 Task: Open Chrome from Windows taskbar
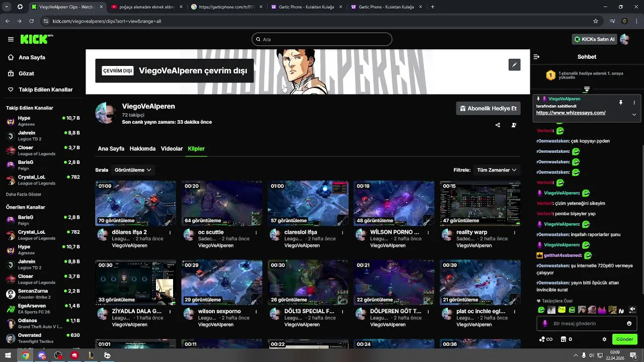tap(25, 355)
